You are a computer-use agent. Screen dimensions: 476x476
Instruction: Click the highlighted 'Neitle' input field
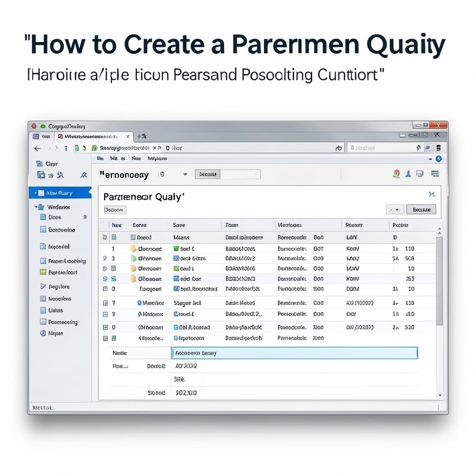pos(294,353)
